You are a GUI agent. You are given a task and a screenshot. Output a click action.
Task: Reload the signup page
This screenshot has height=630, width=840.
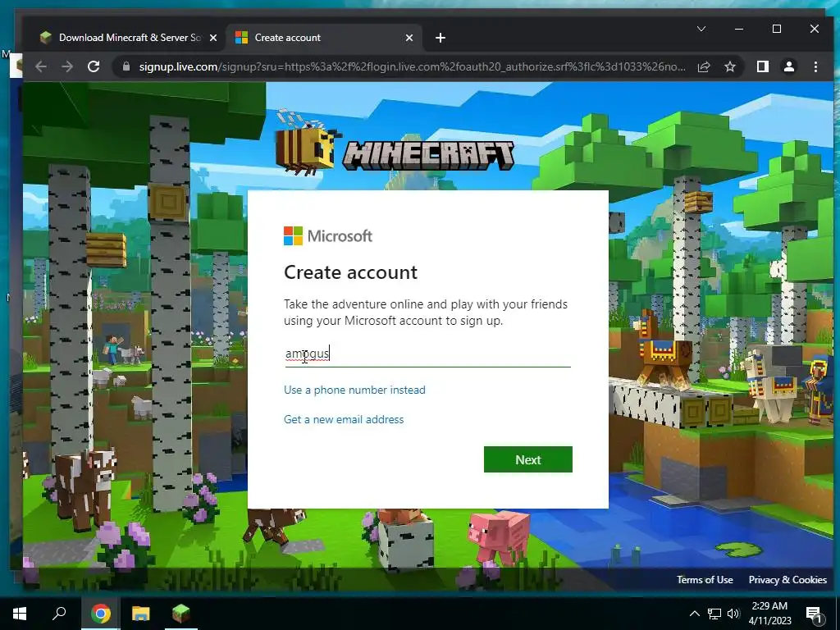point(94,67)
